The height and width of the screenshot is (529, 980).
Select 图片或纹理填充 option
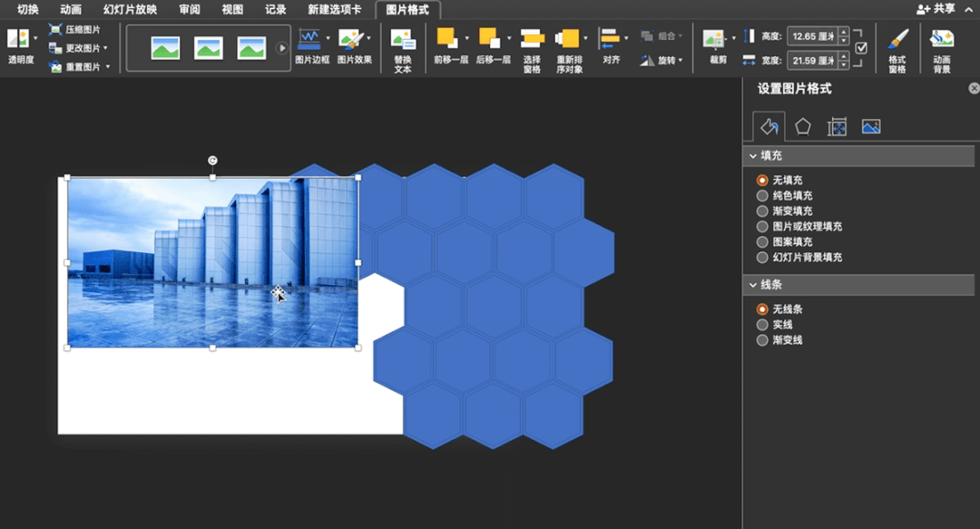799,226
